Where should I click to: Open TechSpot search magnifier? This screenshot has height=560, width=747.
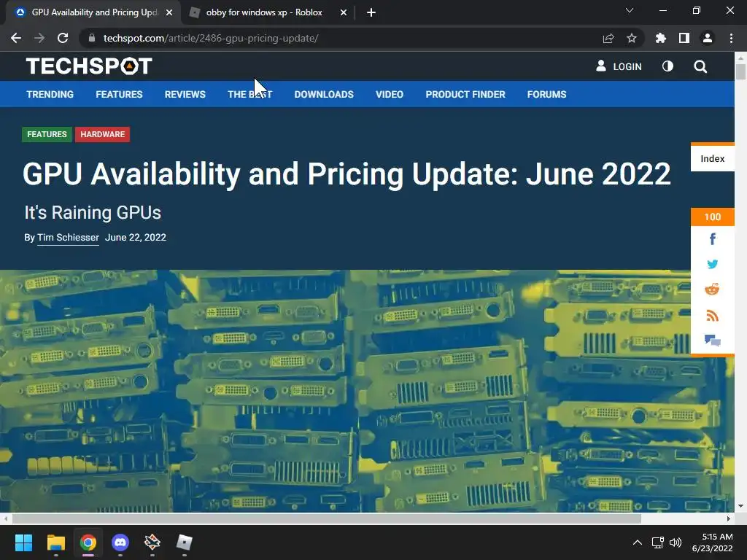click(x=700, y=66)
